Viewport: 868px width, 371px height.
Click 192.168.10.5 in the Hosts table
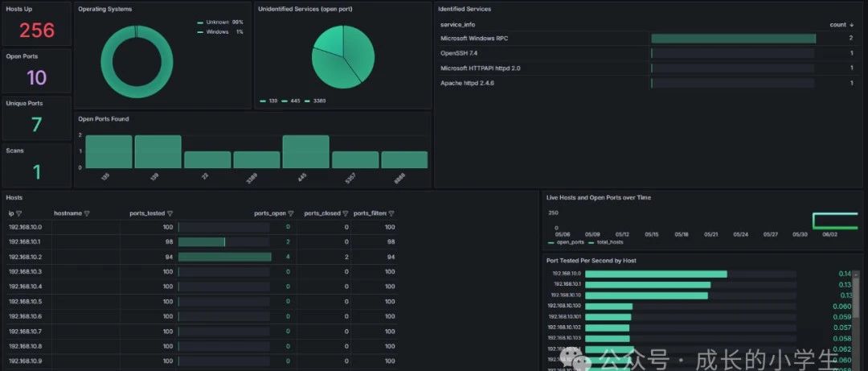click(x=25, y=302)
